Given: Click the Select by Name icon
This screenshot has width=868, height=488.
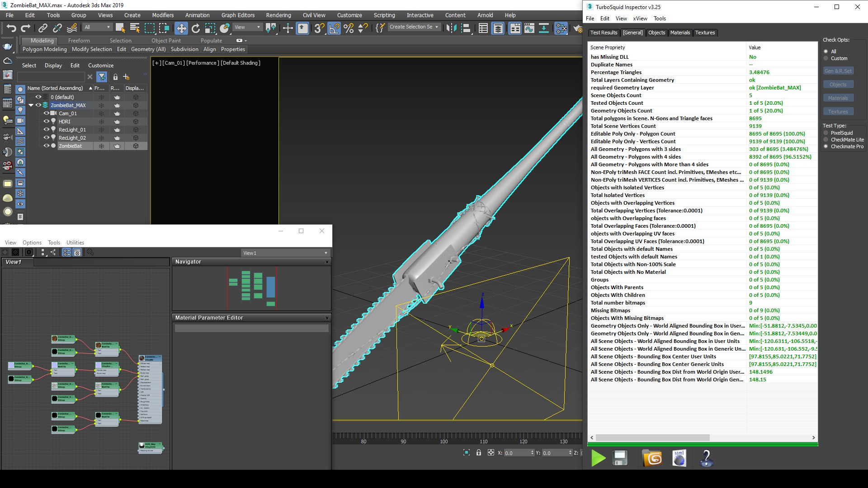Looking at the screenshot, I should [x=135, y=28].
